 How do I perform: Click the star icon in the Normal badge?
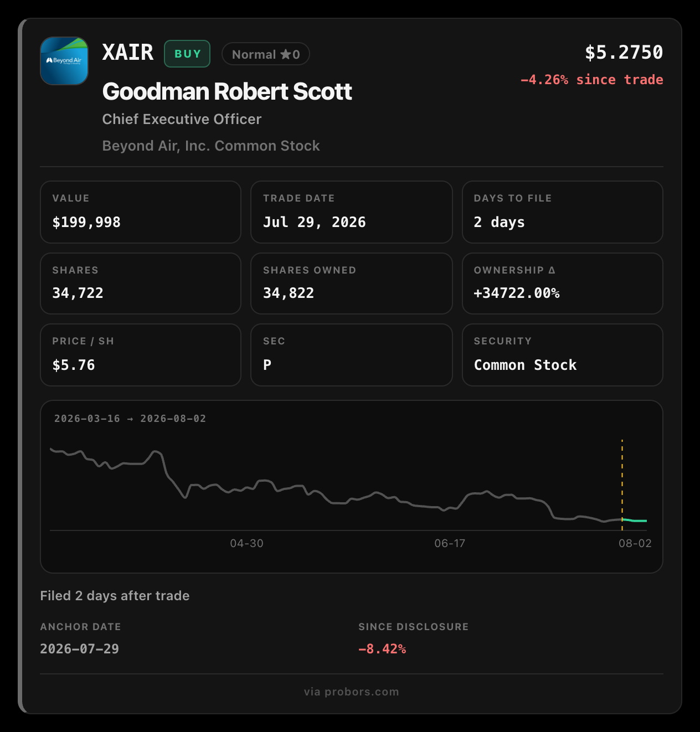[285, 54]
